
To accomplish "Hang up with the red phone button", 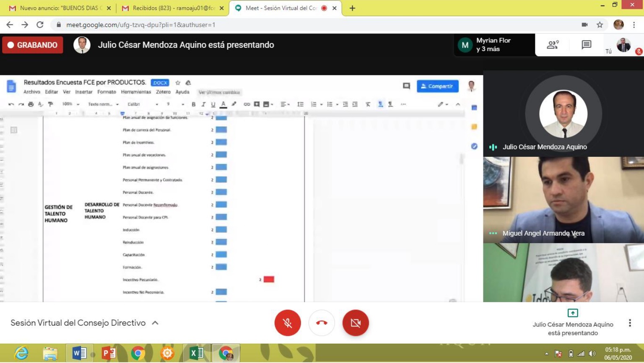I will [322, 323].
